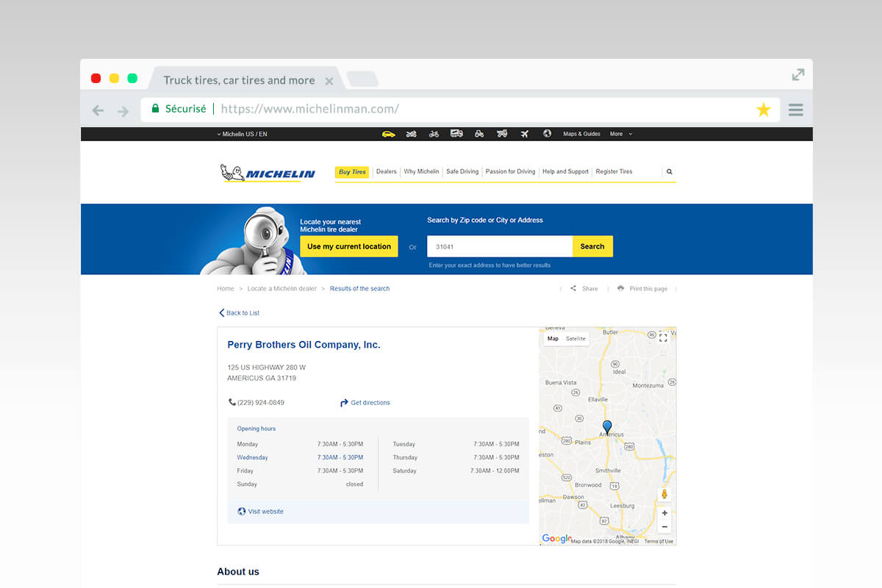
Task: Click the Street View pegman icon
Action: tap(664, 495)
